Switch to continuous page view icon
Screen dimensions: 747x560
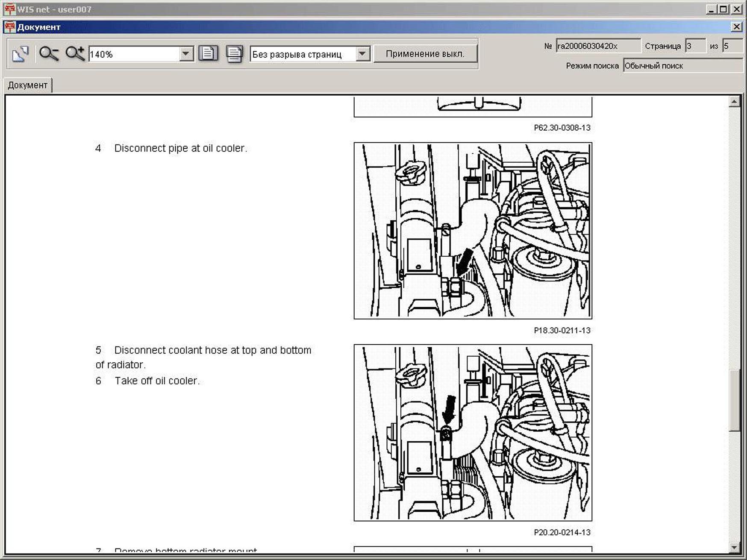(x=234, y=54)
